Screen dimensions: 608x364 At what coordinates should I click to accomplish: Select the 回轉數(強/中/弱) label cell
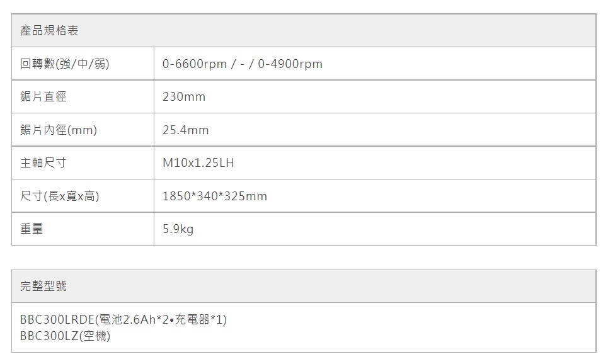[x=64, y=64]
